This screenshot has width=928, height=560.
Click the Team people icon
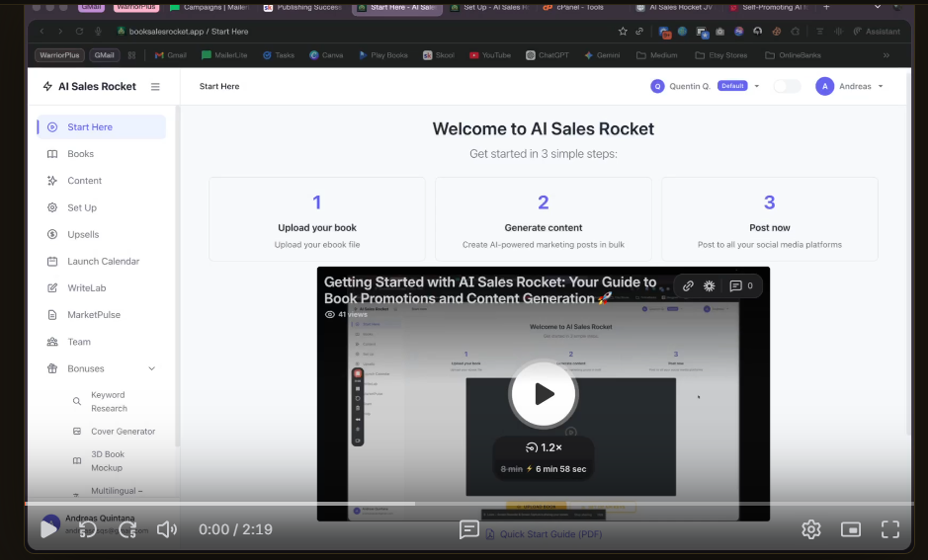[x=52, y=342]
